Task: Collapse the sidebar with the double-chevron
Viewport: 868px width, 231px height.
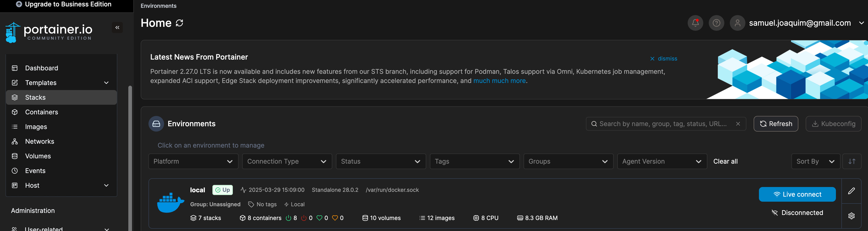Action: [x=117, y=27]
